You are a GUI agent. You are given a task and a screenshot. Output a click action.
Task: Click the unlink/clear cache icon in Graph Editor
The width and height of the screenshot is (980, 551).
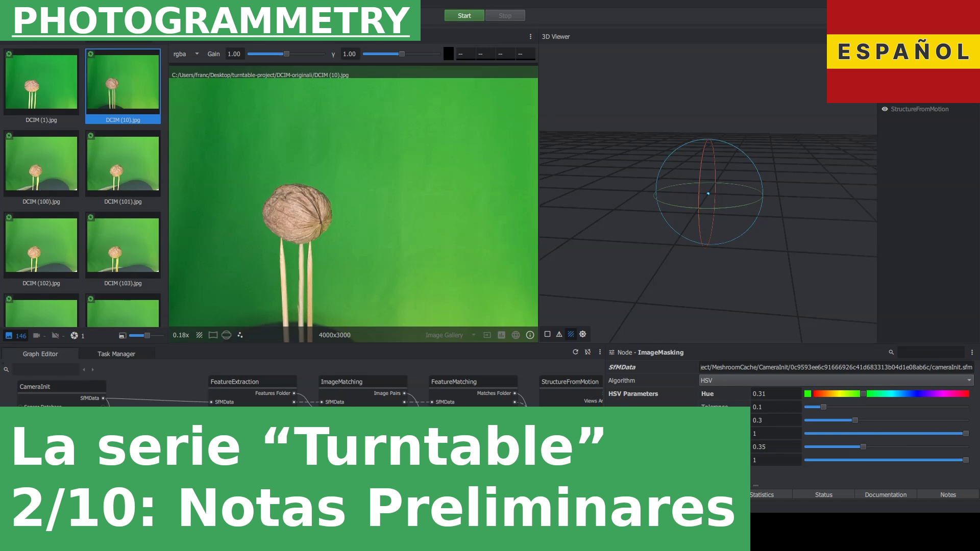point(587,352)
